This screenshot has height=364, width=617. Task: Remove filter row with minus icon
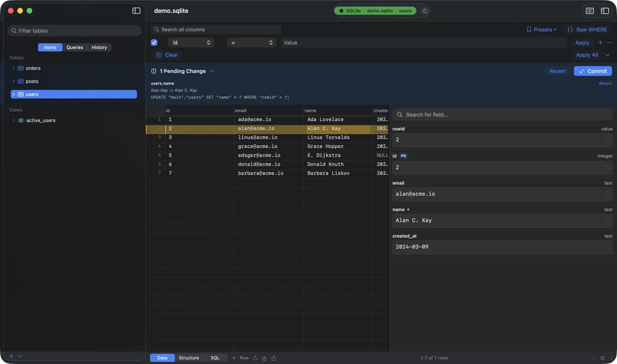coord(609,43)
